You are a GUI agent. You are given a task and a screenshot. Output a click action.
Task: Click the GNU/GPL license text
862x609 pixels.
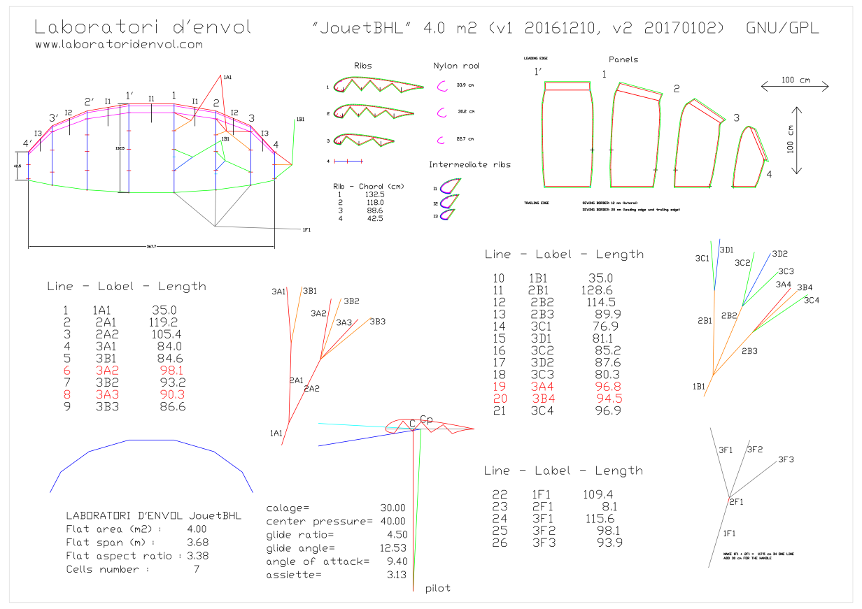tap(782, 28)
